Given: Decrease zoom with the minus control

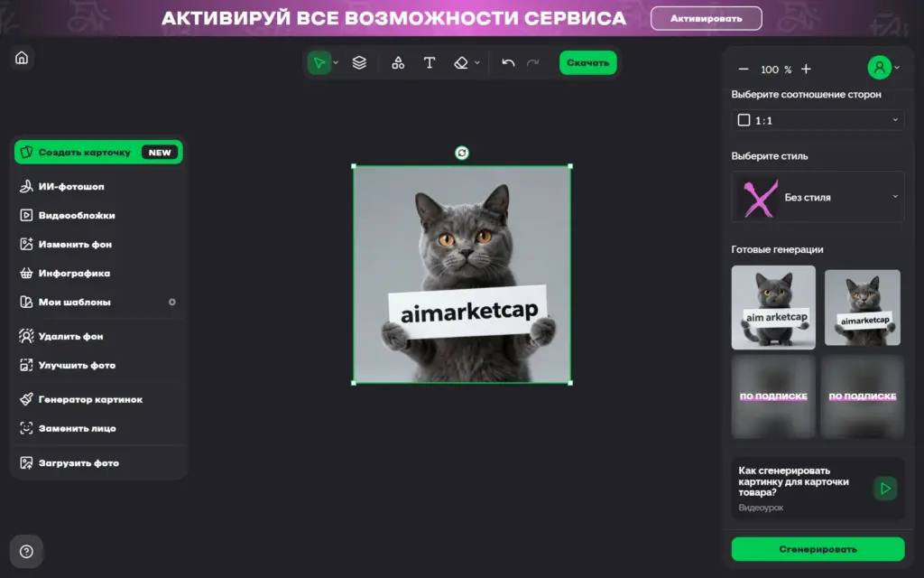Looking at the screenshot, I should point(744,68).
